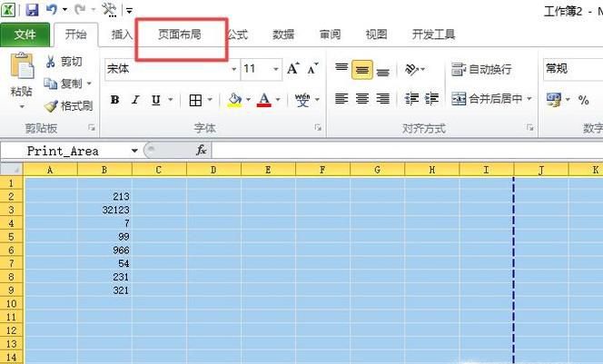
Task: Open the name box dropdown arrow
Action: [134, 151]
